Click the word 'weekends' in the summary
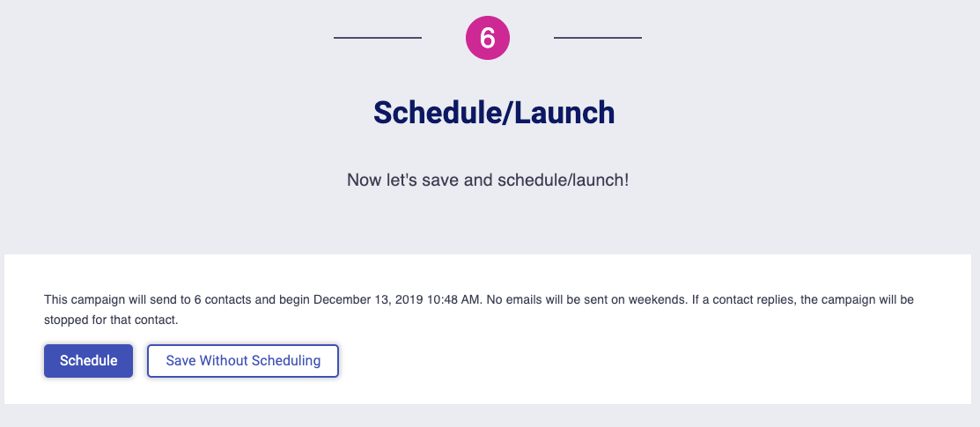Screen dimensions: 980x427 pyautogui.click(x=656, y=300)
